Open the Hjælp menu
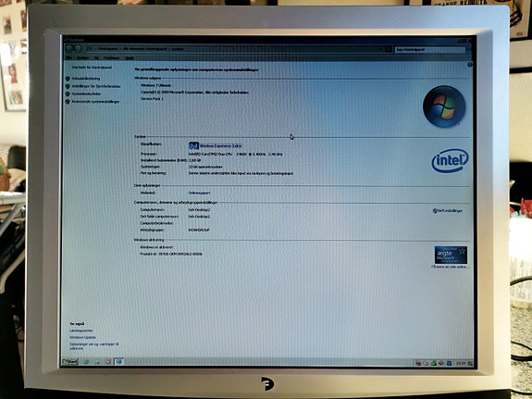This screenshot has width=532, height=399. 130,57
